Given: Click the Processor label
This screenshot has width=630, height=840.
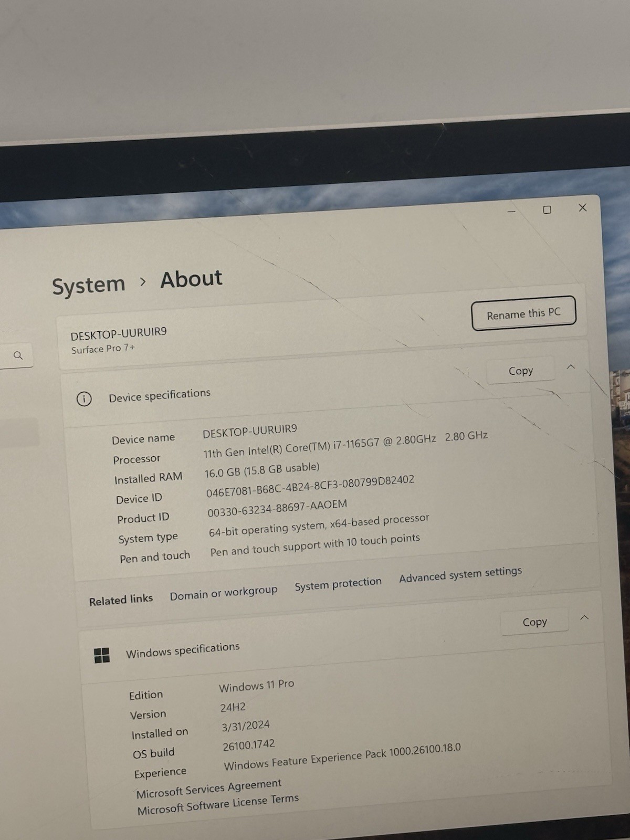Looking at the screenshot, I should [x=137, y=459].
